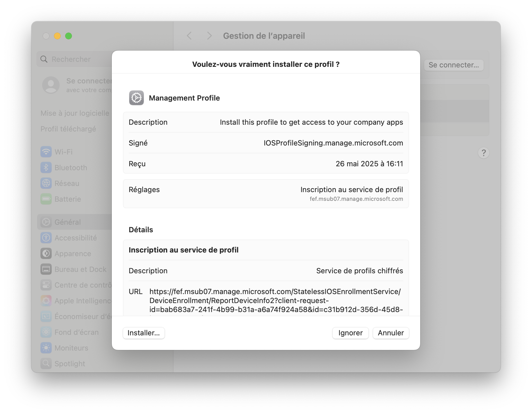Click the Wi-Fi icon in sidebar
The image size is (532, 414).
[46, 152]
